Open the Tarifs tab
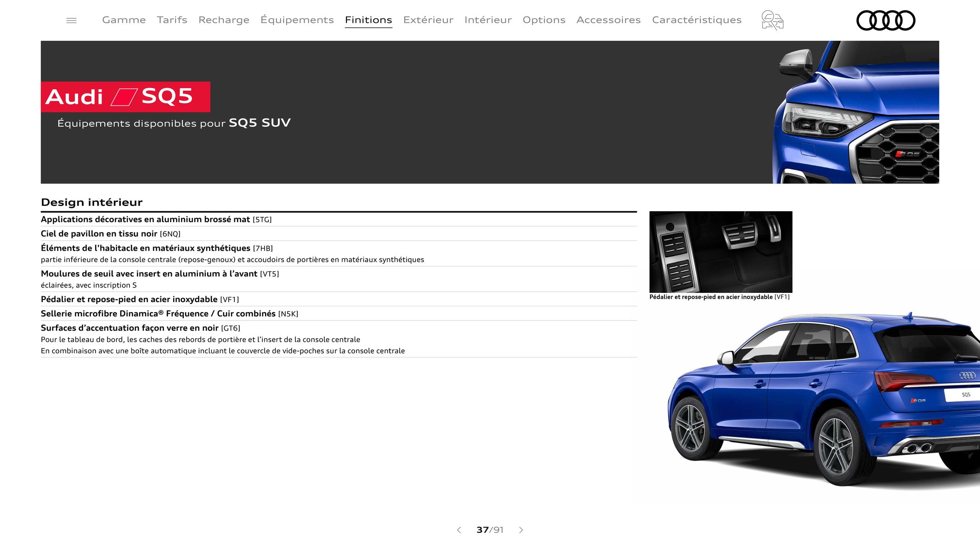 [172, 20]
